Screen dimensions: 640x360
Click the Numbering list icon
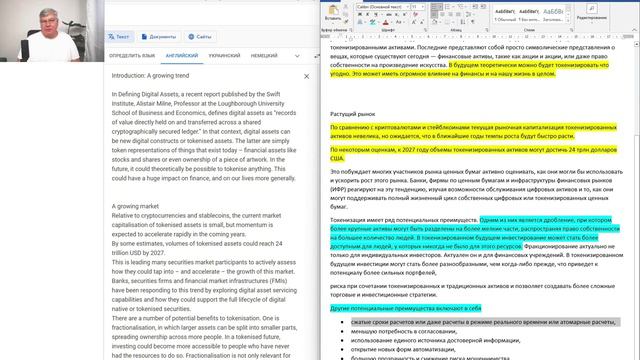(x=447, y=7)
